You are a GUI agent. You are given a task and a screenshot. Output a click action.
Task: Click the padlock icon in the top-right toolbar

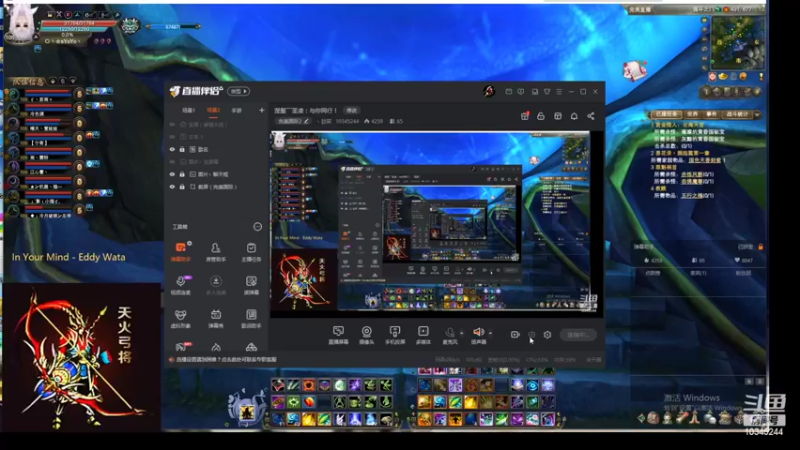(541, 116)
